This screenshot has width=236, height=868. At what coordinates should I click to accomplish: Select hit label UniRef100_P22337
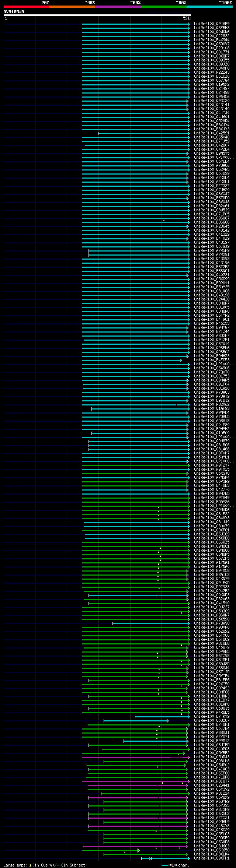click(212, 186)
